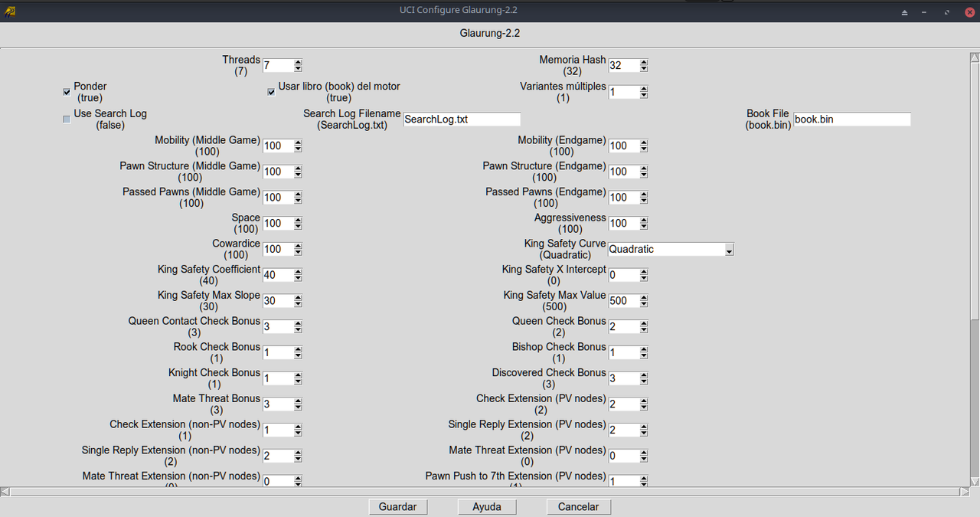980x517 pixels.
Task: Uncheck Usar libro (book) del motor
Action: click(x=271, y=92)
